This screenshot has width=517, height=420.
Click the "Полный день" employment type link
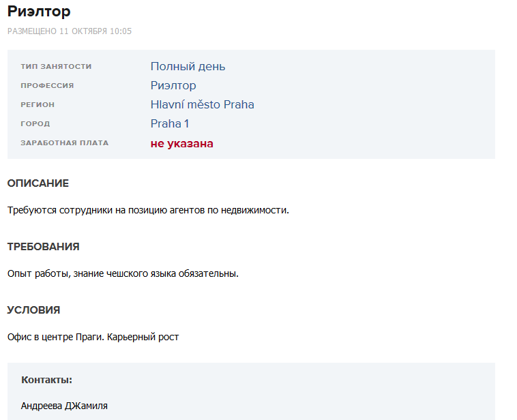click(x=188, y=67)
